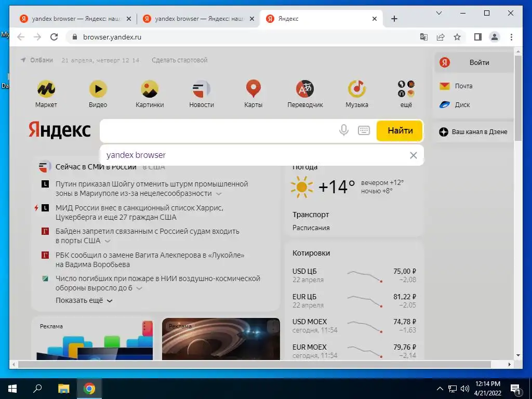Open Почта mail icon in sidebar
Viewport: 532px width, 399px height.
(445, 86)
